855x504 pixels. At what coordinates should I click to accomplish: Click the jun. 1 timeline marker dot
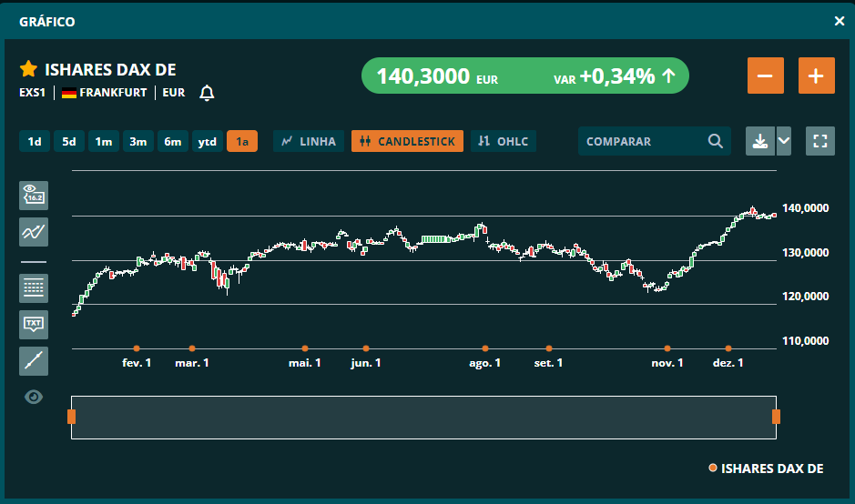[x=366, y=348]
